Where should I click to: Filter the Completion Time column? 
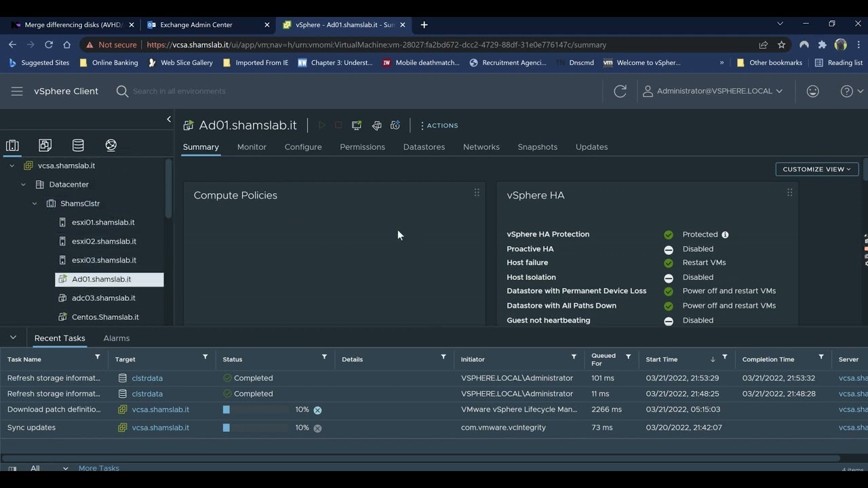tap(821, 357)
